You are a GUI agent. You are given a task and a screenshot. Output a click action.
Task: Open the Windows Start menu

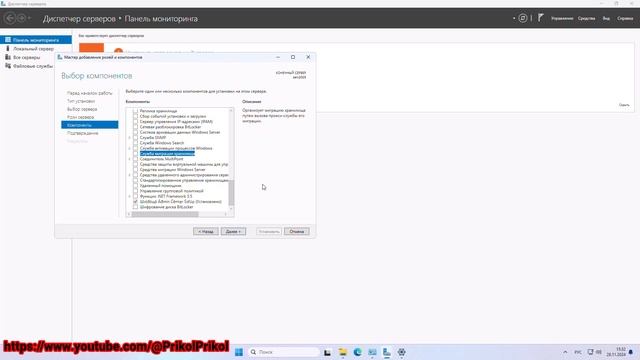[239, 352]
